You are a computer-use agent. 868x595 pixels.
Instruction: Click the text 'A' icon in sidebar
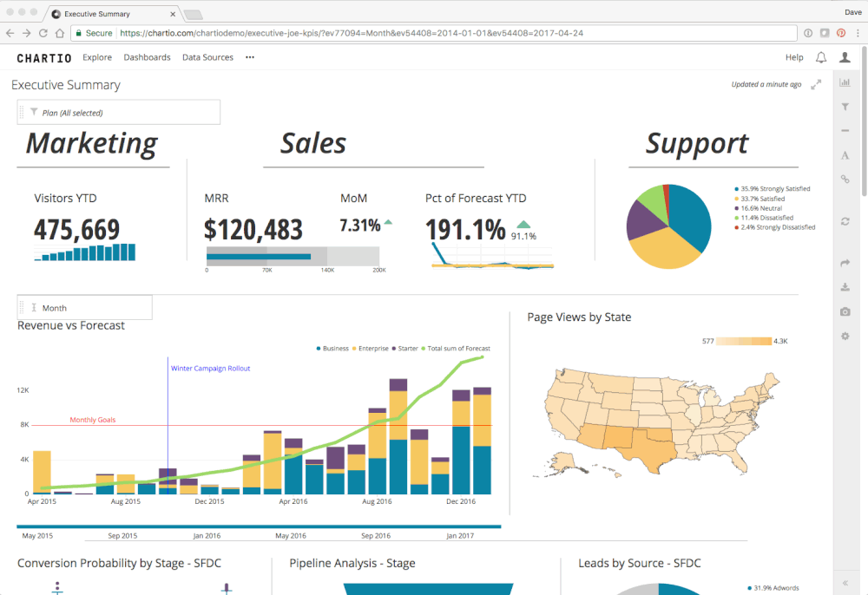[x=845, y=155]
